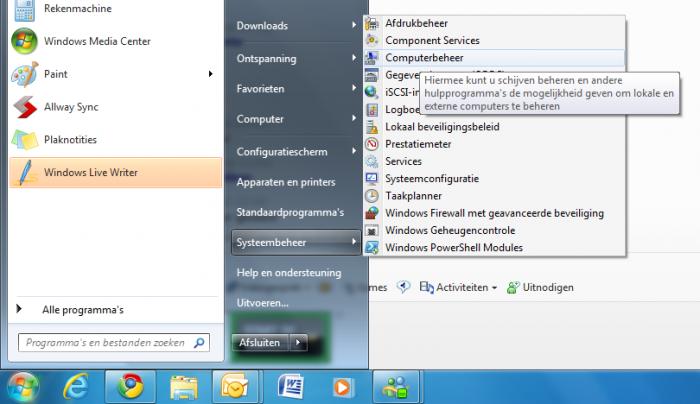
Task: Open Internet Explorer from the taskbar
Action: [x=75, y=387]
